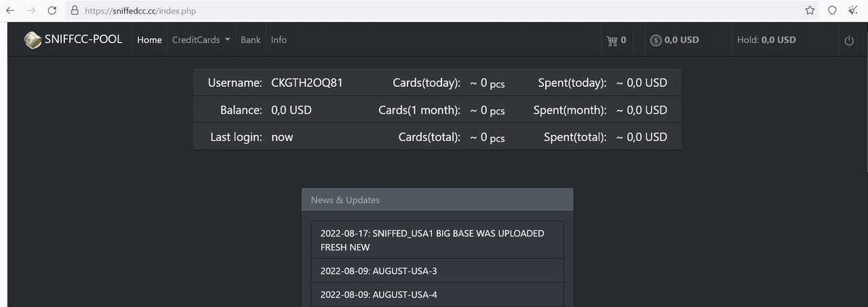Reload the page with the refresh icon
The height and width of the screenshot is (307, 868).
click(x=52, y=10)
